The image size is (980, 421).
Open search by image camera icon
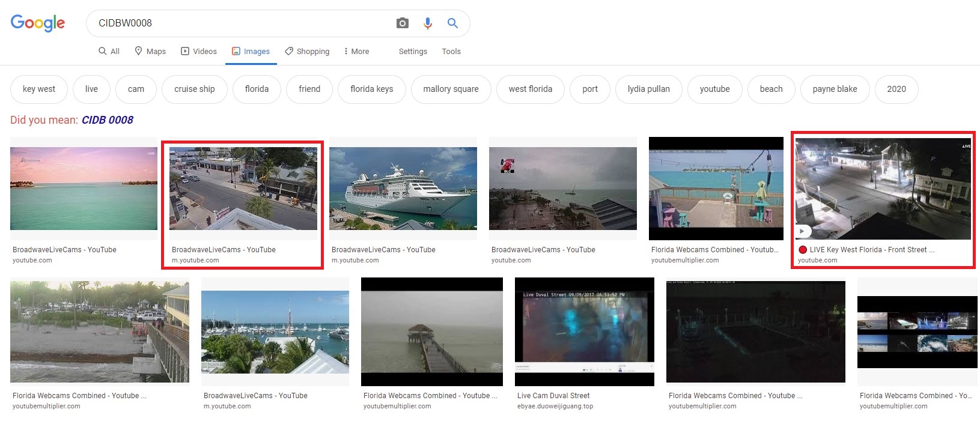pyautogui.click(x=403, y=23)
